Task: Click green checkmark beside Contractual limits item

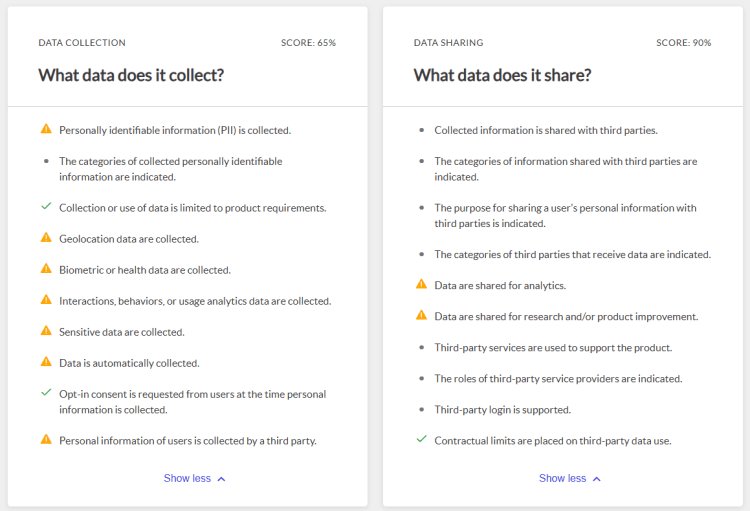Action: (x=421, y=439)
